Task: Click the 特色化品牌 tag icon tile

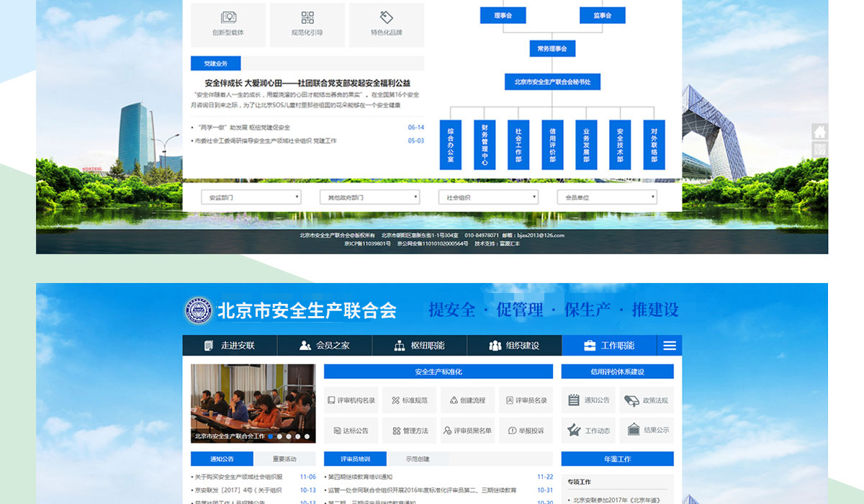Action: 387,24
